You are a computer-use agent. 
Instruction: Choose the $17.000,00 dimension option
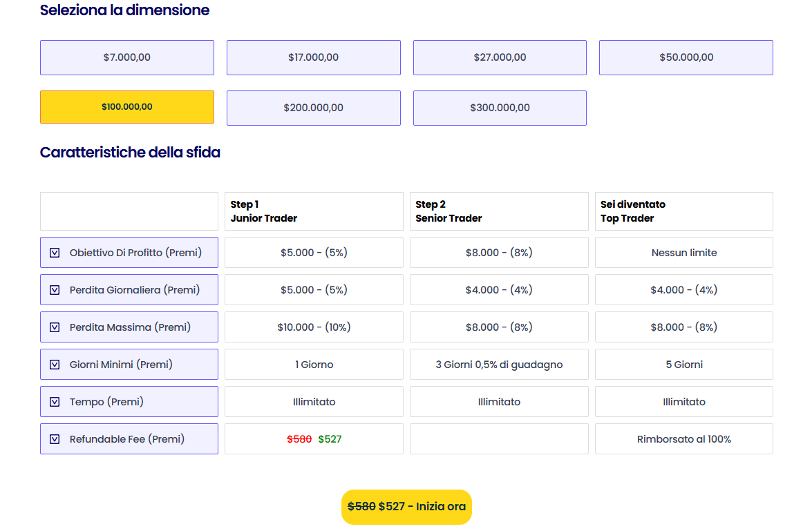coord(313,57)
